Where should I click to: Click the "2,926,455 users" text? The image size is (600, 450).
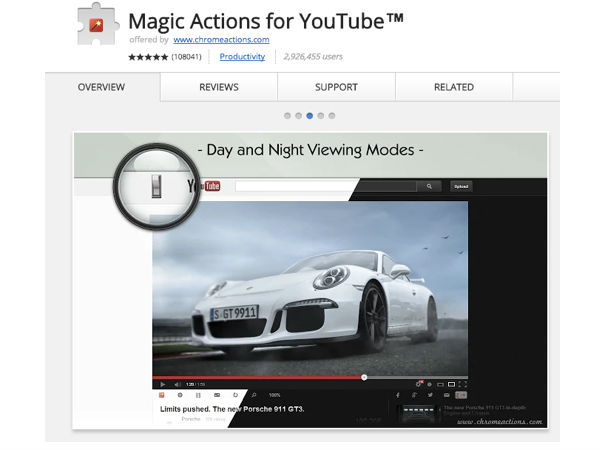(313, 57)
